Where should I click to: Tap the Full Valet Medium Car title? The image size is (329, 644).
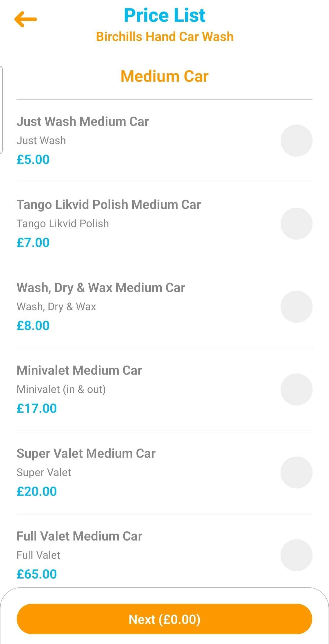[79, 536]
